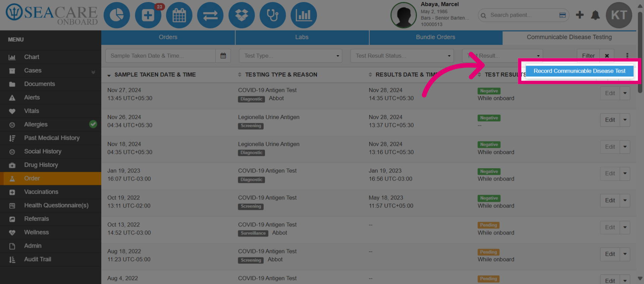Open Allergies in the sidebar
The width and height of the screenshot is (644, 284).
51,124
